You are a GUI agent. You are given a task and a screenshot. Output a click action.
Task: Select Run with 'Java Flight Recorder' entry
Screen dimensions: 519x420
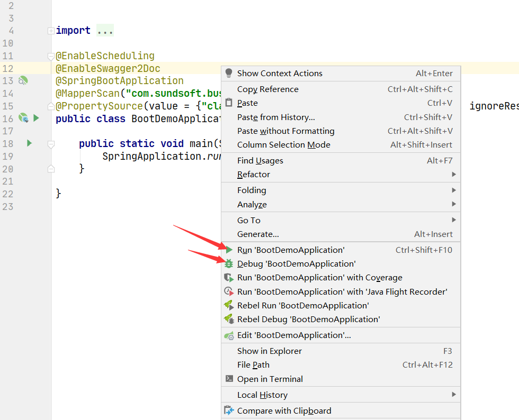tap(341, 291)
